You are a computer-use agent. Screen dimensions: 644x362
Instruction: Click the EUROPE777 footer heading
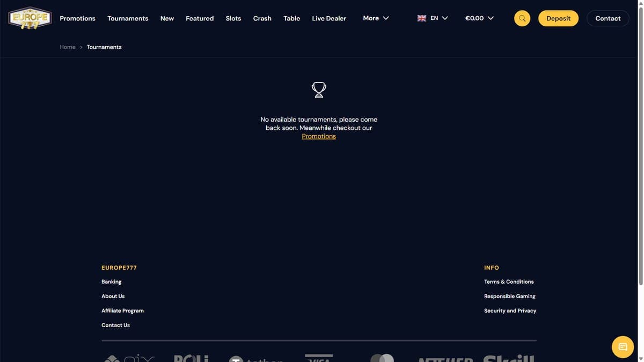click(119, 268)
